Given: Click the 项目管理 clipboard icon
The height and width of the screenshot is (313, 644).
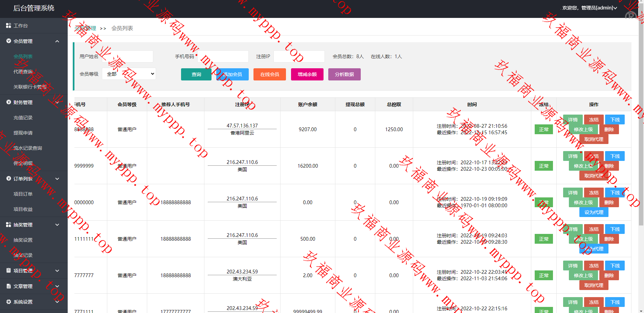Looking at the screenshot, I should (8, 270).
